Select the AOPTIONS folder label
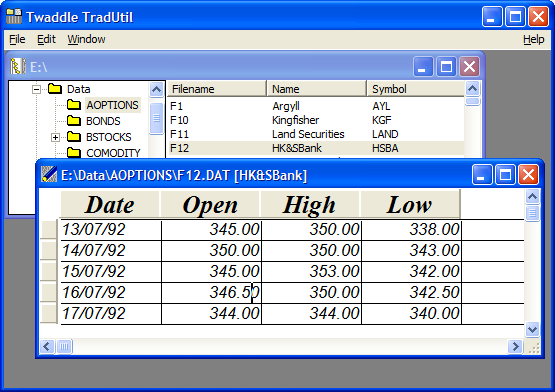The height and width of the screenshot is (392, 555). coord(113,105)
